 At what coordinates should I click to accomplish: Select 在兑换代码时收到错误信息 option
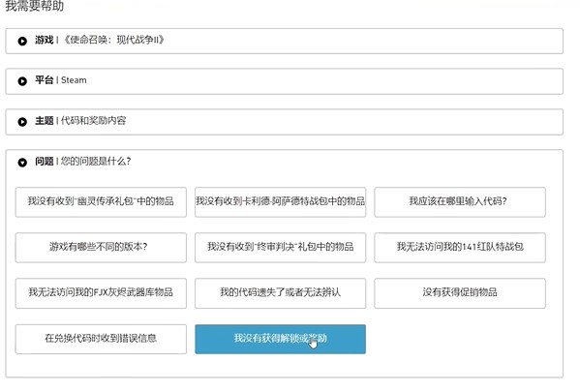(101, 339)
